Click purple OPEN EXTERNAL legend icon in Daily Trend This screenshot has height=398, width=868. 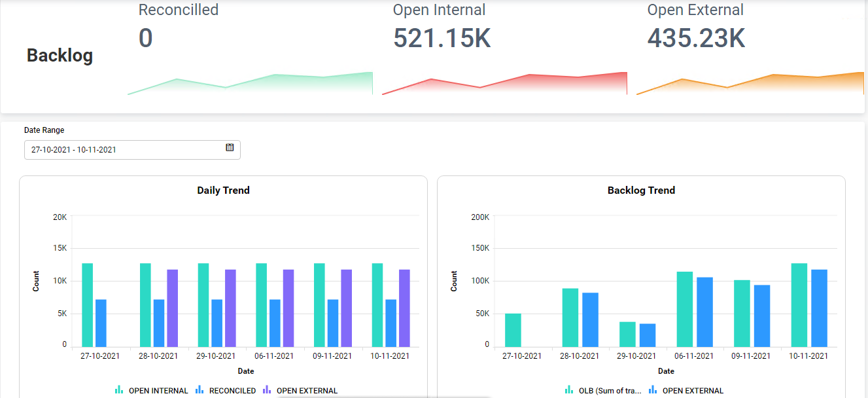pos(267,390)
